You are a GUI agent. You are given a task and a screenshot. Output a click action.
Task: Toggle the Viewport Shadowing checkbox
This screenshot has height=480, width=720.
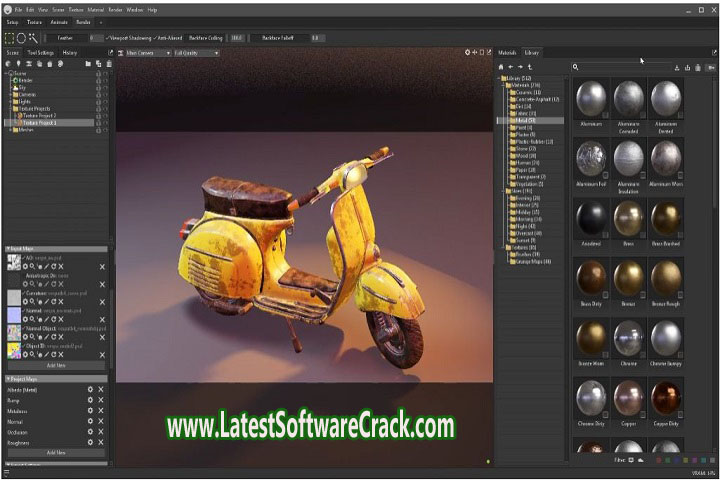pos(132,38)
